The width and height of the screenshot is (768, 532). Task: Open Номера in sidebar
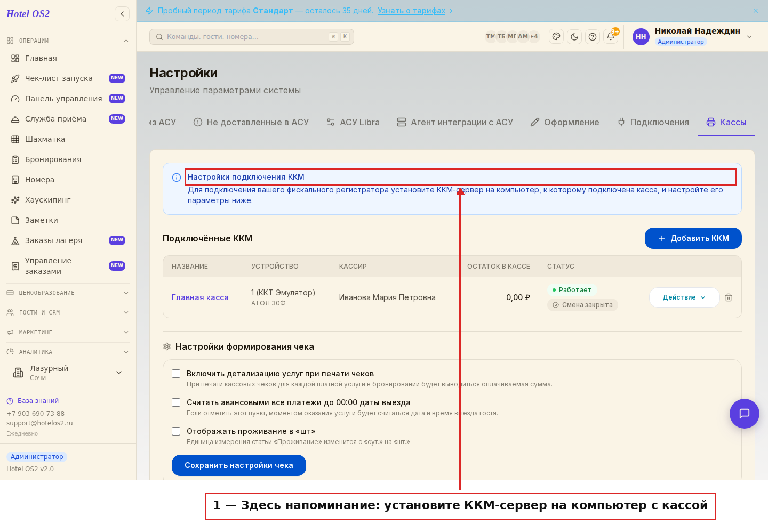68,180
